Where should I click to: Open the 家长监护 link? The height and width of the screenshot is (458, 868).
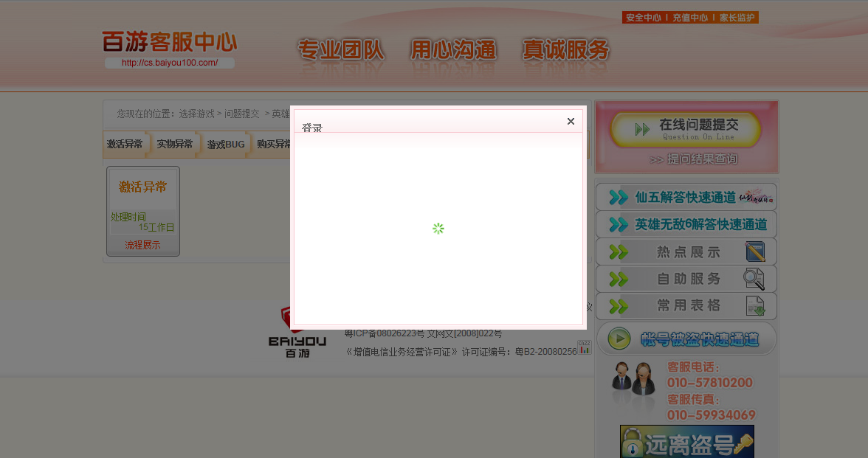point(737,18)
